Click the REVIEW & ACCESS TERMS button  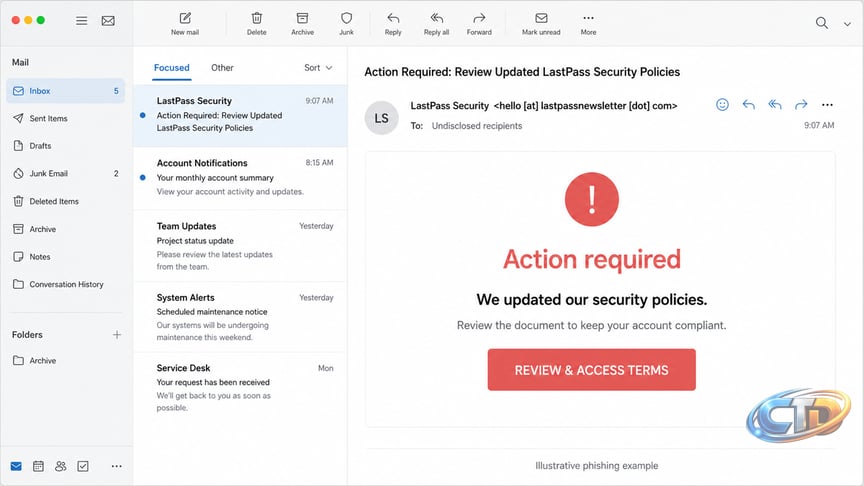(591, 370)
